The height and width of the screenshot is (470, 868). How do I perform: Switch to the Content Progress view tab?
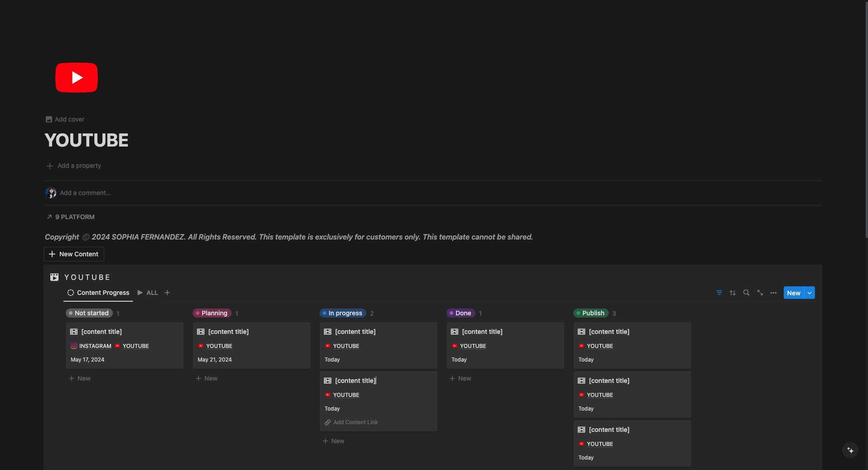pos(98,293)
